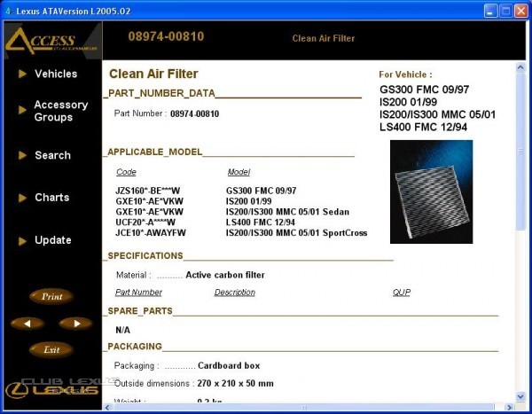Open the Search section

point(52,155)
